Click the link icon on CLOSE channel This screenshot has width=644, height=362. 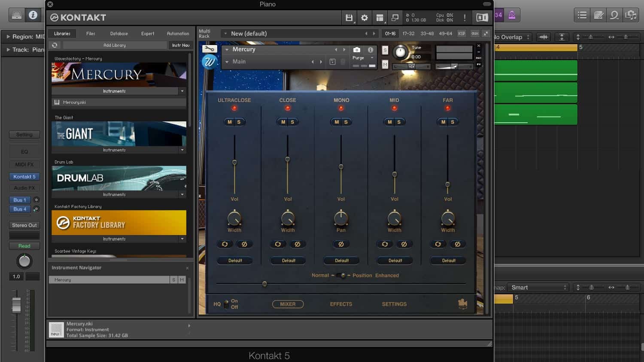278,244
